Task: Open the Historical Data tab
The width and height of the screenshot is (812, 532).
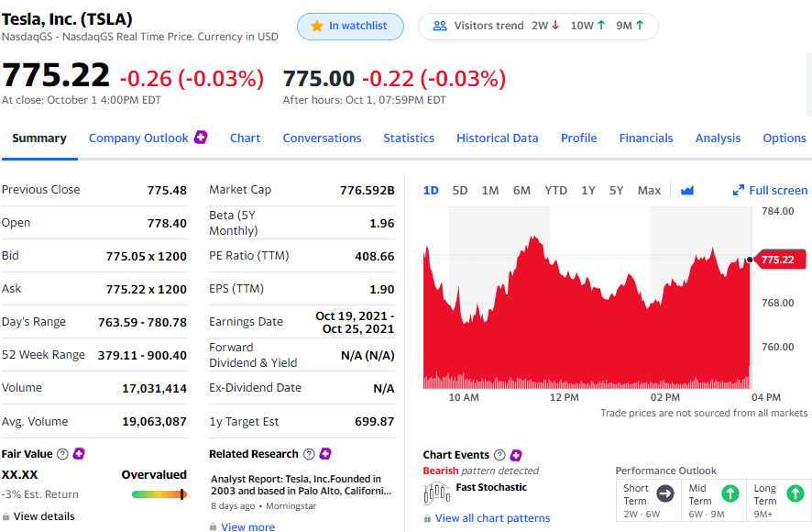Action: pyautogui.click(x=497, y=138)
